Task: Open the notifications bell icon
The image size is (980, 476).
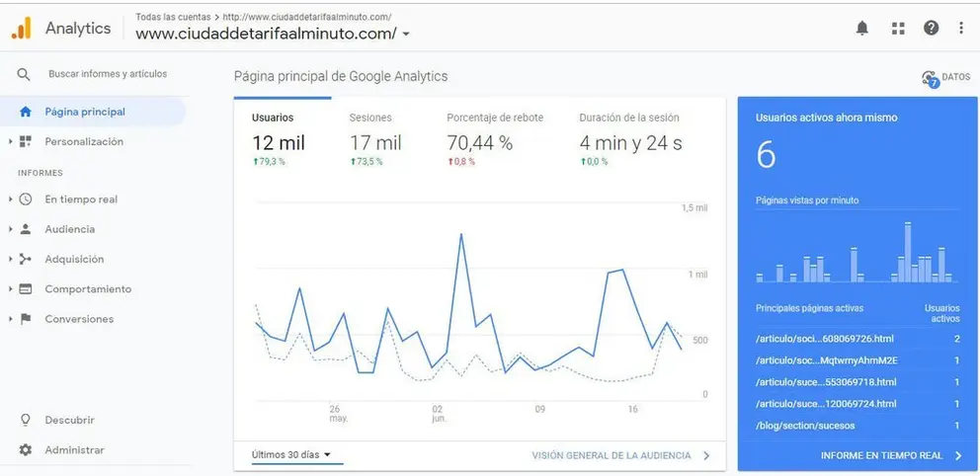Action: pyautogui.click(x=862, y=28)
